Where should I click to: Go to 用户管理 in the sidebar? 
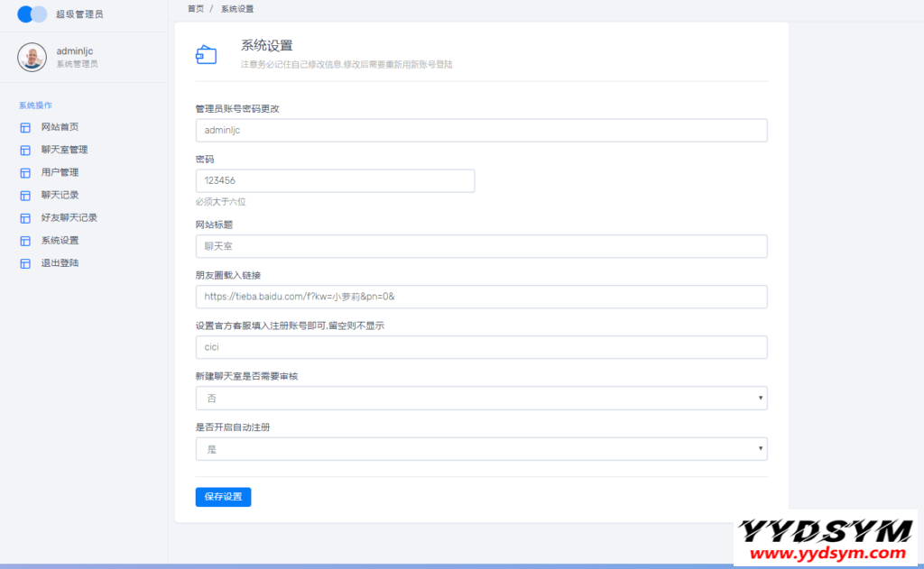pos(60,172)
